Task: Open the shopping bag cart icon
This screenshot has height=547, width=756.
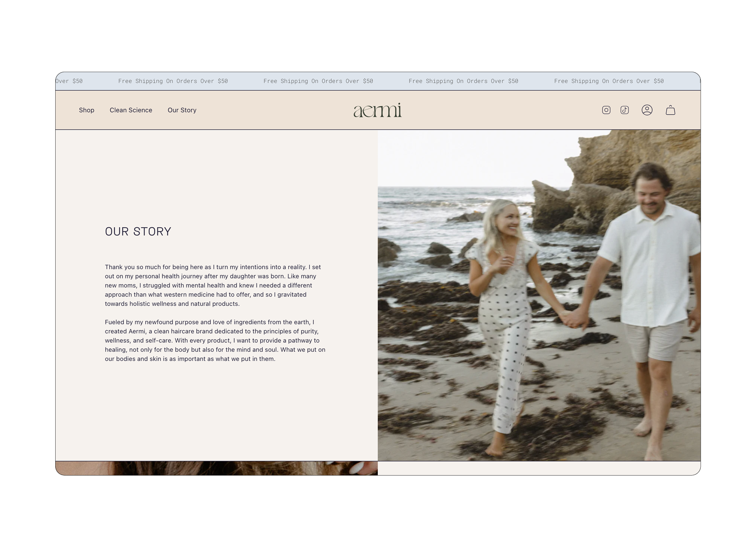Action: 670,110
